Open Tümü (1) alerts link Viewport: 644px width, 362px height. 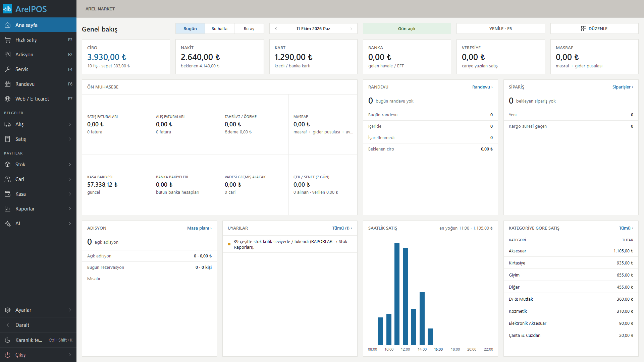coord(342,228)
